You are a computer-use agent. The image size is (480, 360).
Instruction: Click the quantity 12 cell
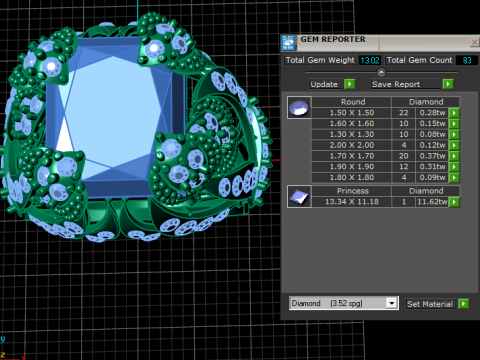coord(403,167)
